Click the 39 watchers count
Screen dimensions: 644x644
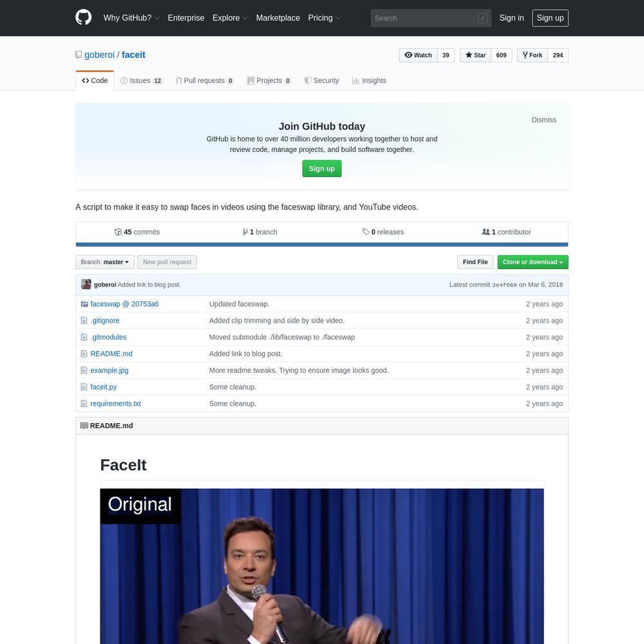[x=446, y=55]
